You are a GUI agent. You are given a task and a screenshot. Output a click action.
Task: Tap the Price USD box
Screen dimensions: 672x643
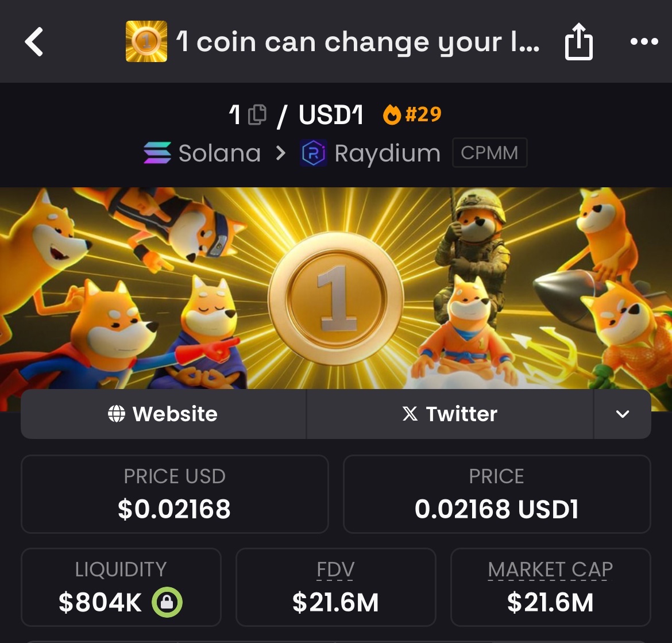point(175,494)
